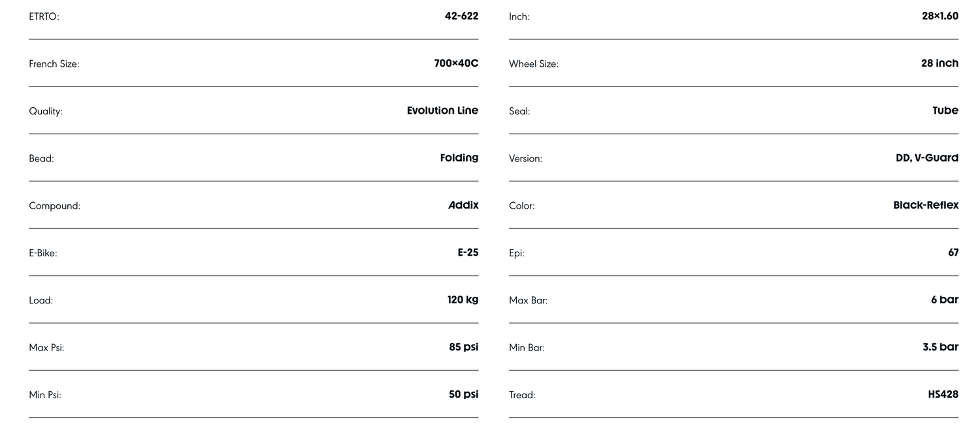Select the Folding bead value
The height and width of the screenshot is (431, 980).
coord(459,158)
